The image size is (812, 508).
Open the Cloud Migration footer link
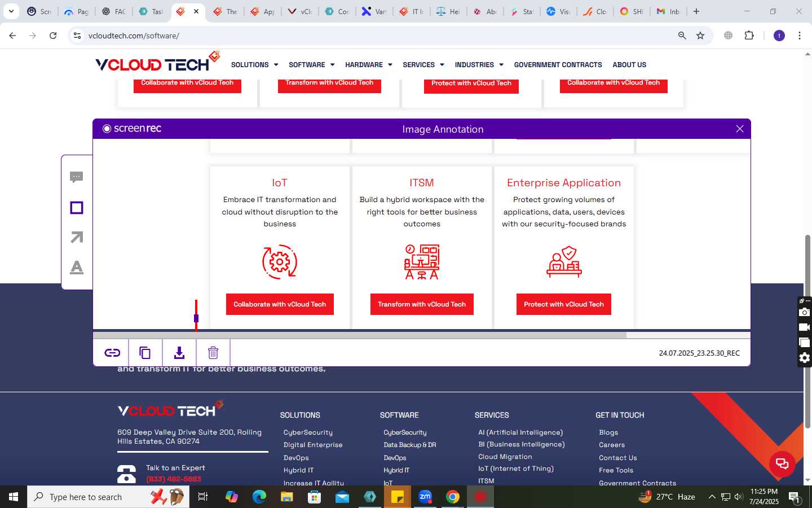tap(505, 457)
